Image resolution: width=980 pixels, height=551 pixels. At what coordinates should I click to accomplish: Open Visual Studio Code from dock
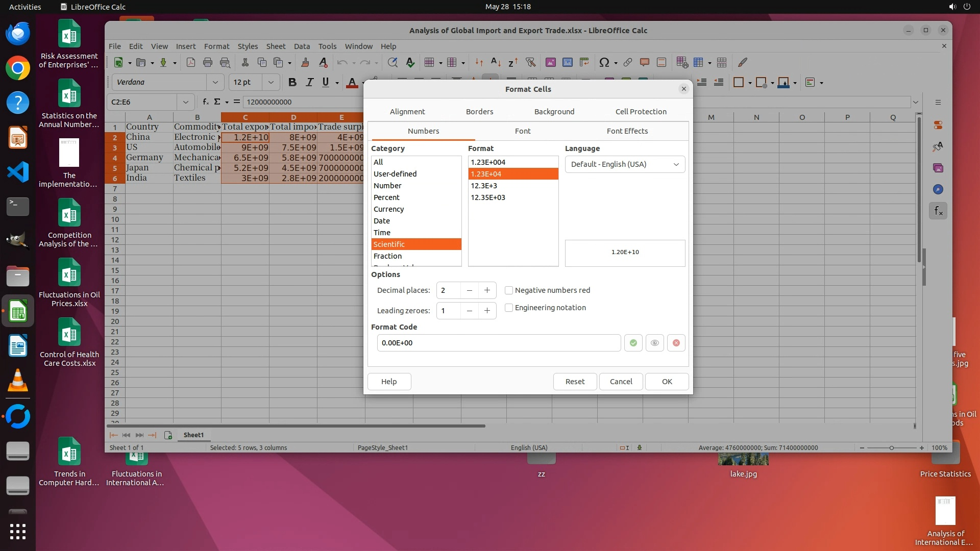tap(18, 172)
